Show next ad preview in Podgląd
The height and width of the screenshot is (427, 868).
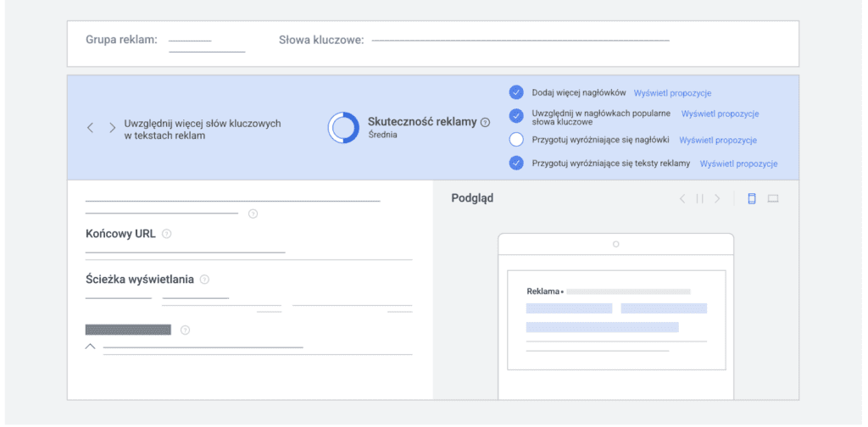tap(717, 199)
